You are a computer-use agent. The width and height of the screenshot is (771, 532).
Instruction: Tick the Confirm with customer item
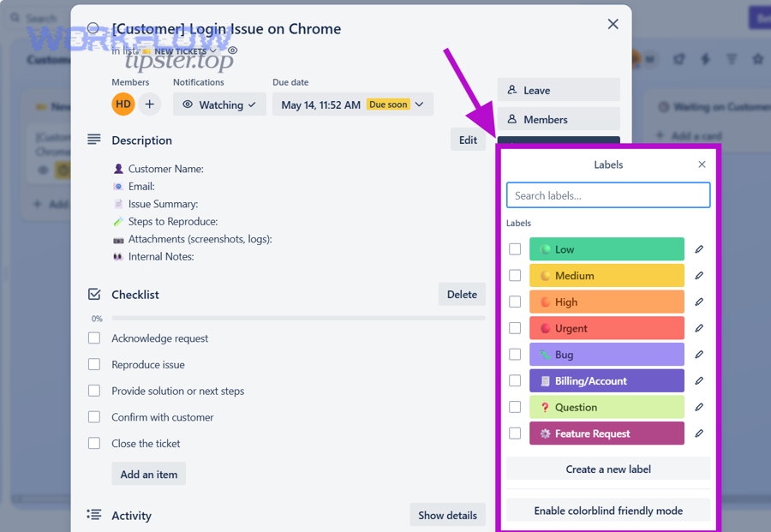pos(94,417)
